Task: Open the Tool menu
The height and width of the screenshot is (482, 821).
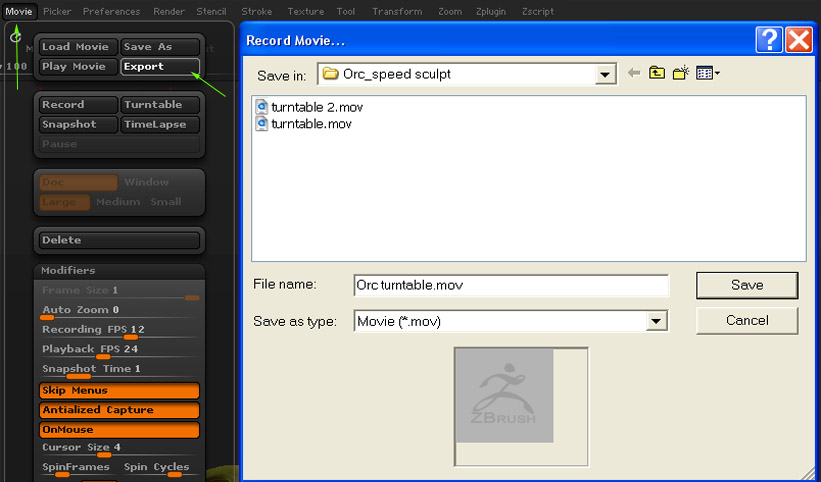Action: (346, 11)
